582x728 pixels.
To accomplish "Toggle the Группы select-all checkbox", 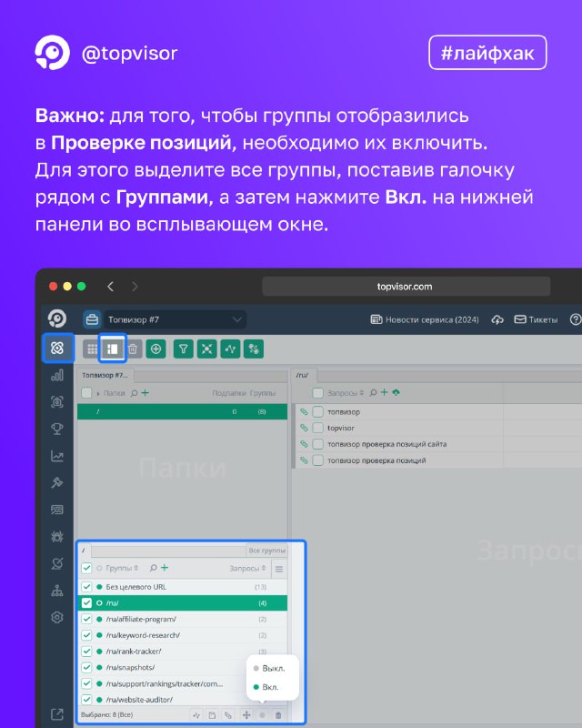I will click(86, 568).
